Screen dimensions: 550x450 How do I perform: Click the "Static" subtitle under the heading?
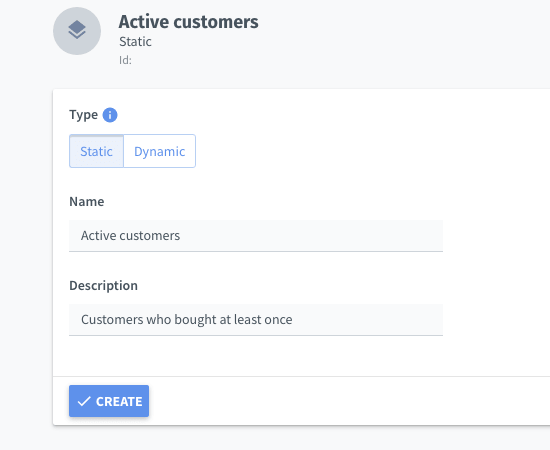[x=135, y=42]
